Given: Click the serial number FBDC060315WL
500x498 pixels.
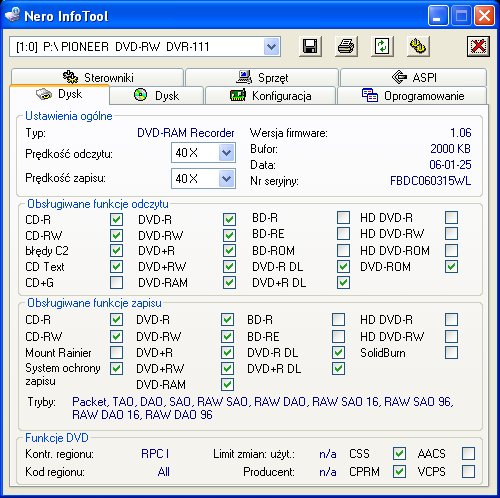Looking at the screenshot, I should click(430, 181).
